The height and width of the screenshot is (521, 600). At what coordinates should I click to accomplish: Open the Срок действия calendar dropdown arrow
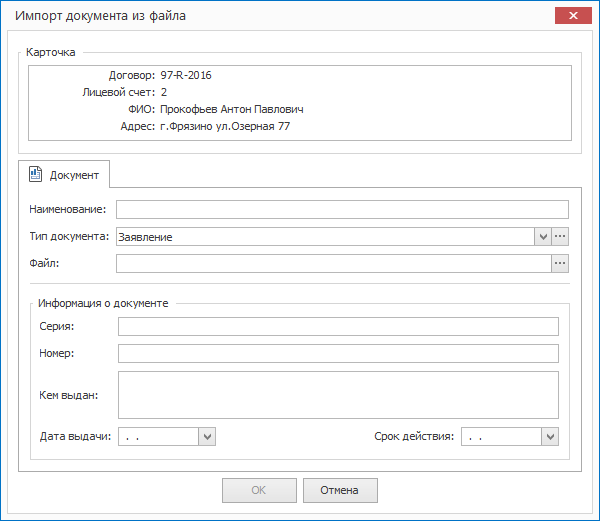coord(550,436)
